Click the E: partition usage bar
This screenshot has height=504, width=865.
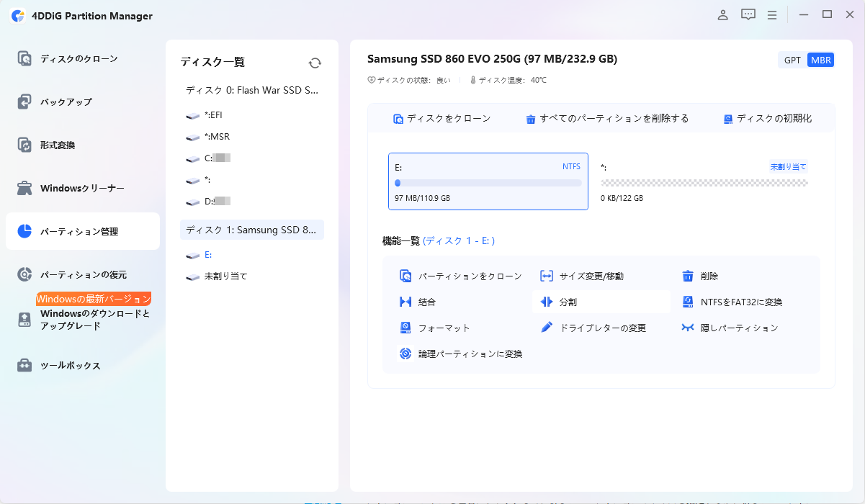point(488,183)
